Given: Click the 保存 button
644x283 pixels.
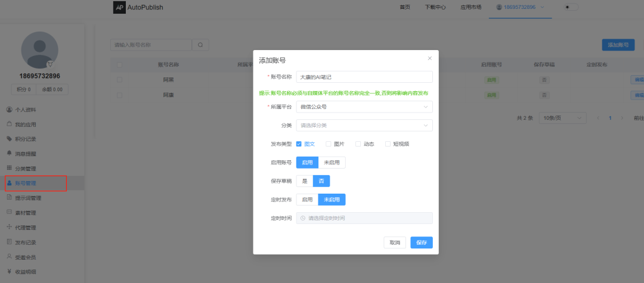Looking at the screenshot, I should [422, 242].
